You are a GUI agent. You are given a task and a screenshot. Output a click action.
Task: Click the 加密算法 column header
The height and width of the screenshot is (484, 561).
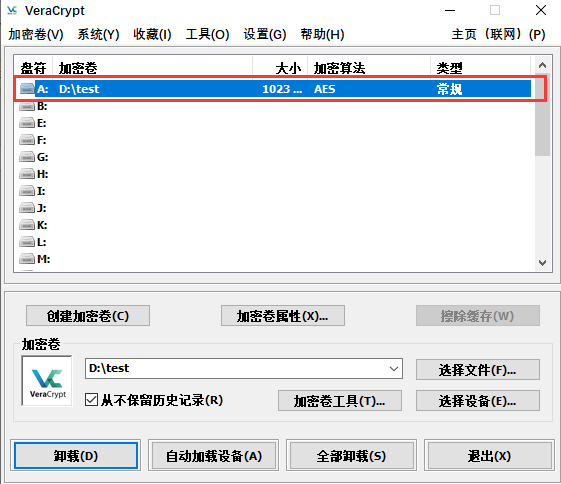coord(369,68)
